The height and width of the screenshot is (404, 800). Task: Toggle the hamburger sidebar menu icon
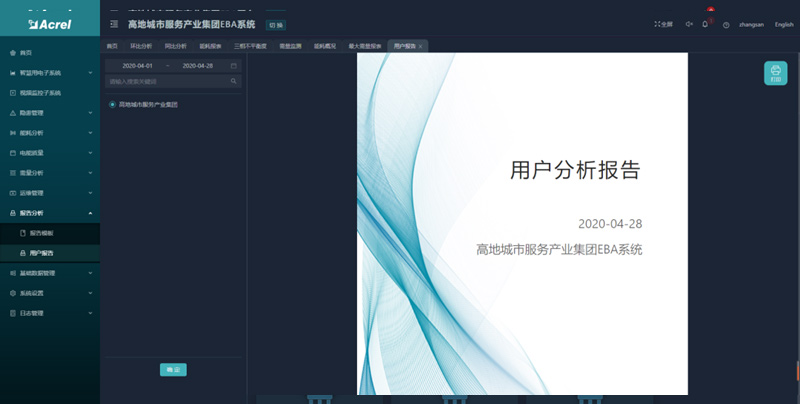coord(114,24)
